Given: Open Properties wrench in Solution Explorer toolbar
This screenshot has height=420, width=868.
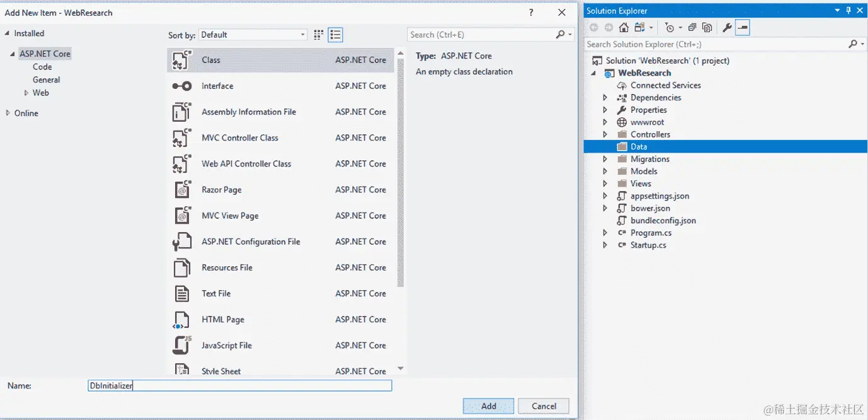Looking at the screenshot, I should point(727,27).
